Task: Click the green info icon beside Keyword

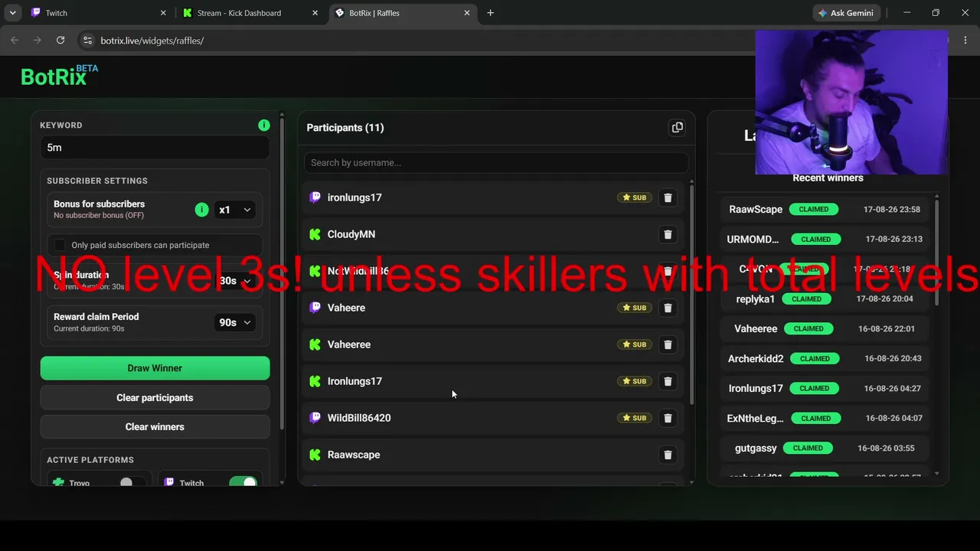Action: [264, 125]
